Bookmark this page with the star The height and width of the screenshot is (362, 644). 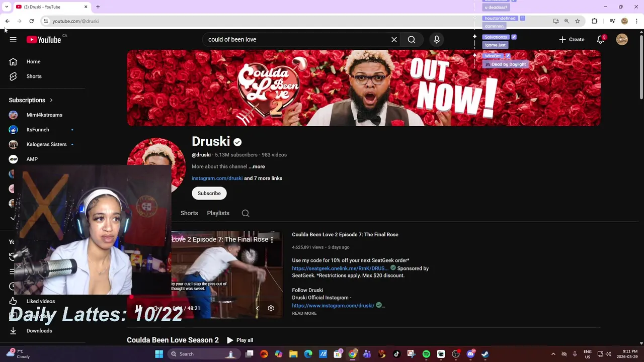pyautogui.click(x=578, y=21)
